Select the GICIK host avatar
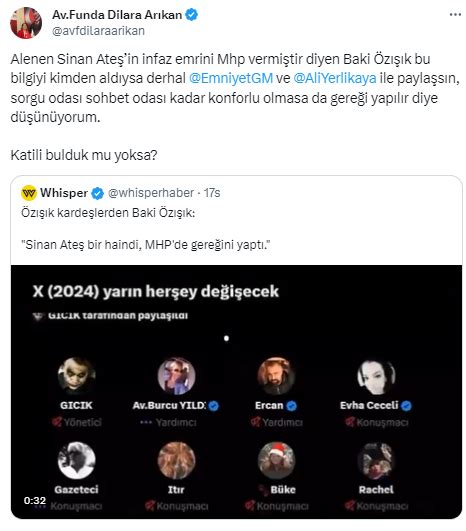The image size is (466, 531). tap(77, 376)
